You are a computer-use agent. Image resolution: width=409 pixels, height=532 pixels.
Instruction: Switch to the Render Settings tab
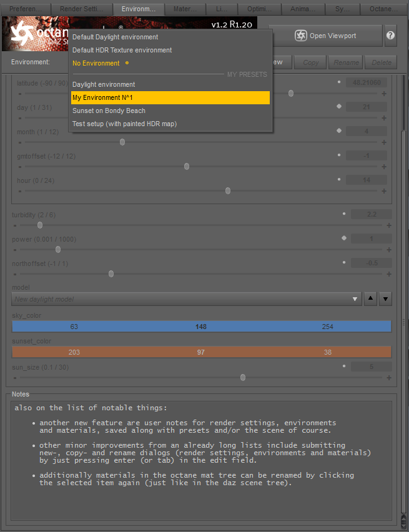click(x=81, y=9)
